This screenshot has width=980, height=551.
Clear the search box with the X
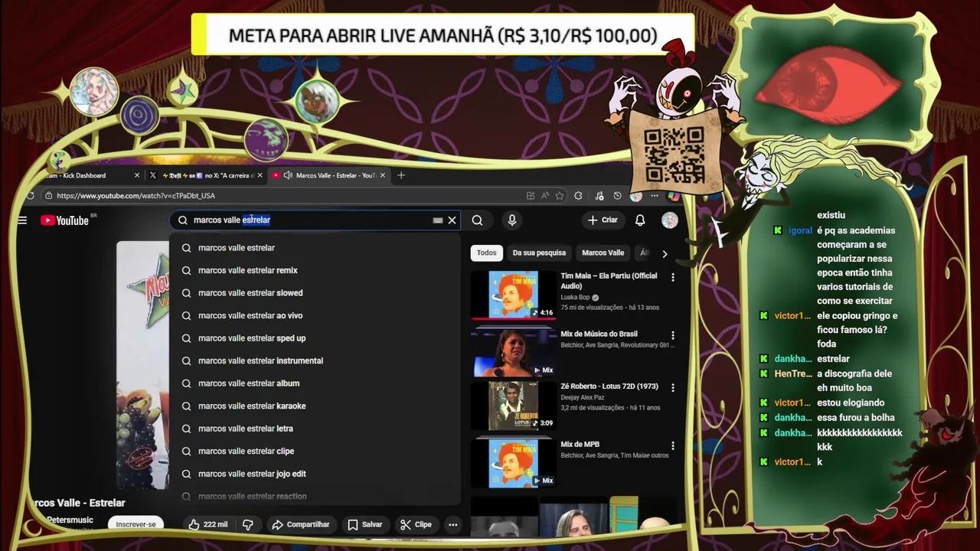pyautogui.click(x=452, y=220)
